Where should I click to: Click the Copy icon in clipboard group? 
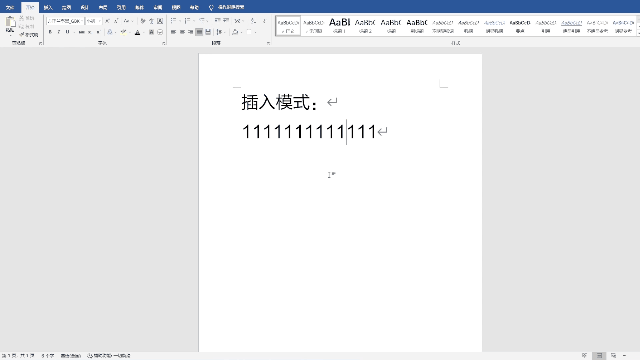click(x=21, y=27)
